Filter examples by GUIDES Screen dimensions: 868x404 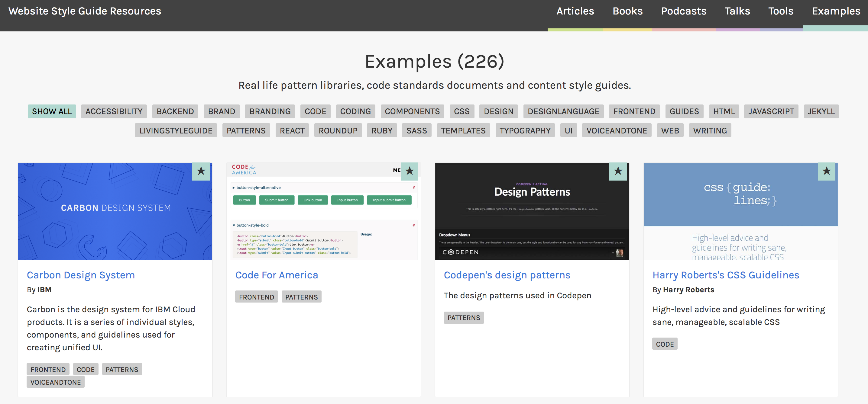(x=684, y=111)
